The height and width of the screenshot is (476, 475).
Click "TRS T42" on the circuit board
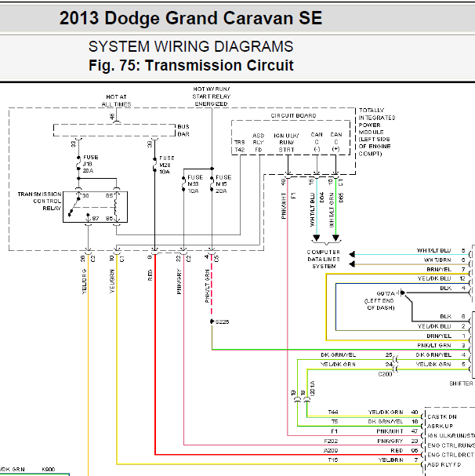pyautogui.click(x=240, y=146)
